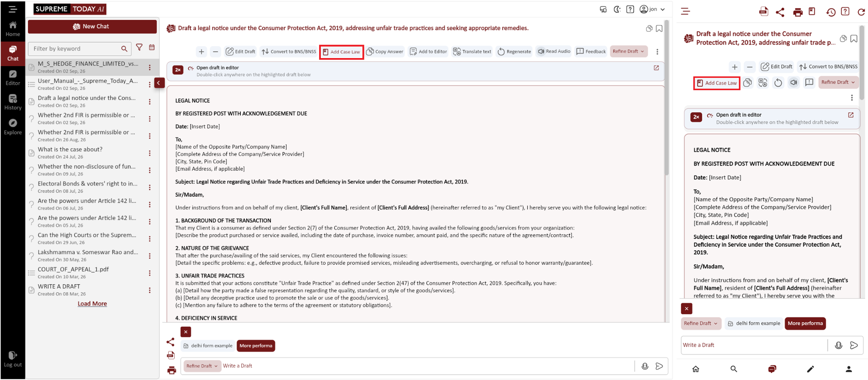Toggle dark mode moon icon
Screen dimensions: 868x380
617,9
